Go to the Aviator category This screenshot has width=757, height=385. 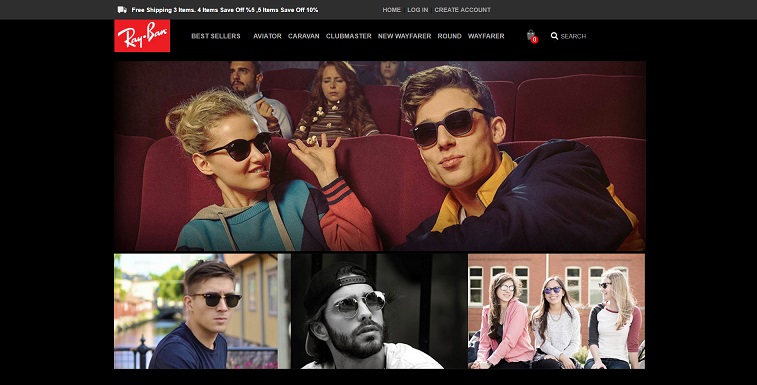click(267, 36)
